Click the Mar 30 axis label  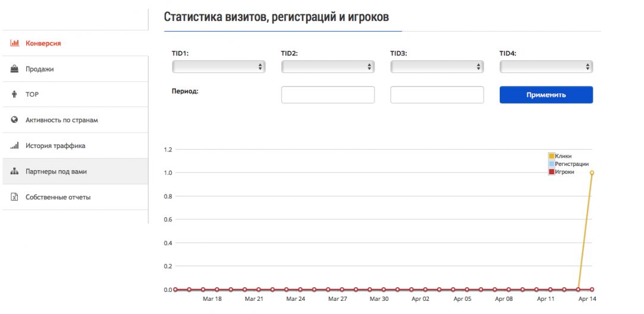[x=379, y=299]
